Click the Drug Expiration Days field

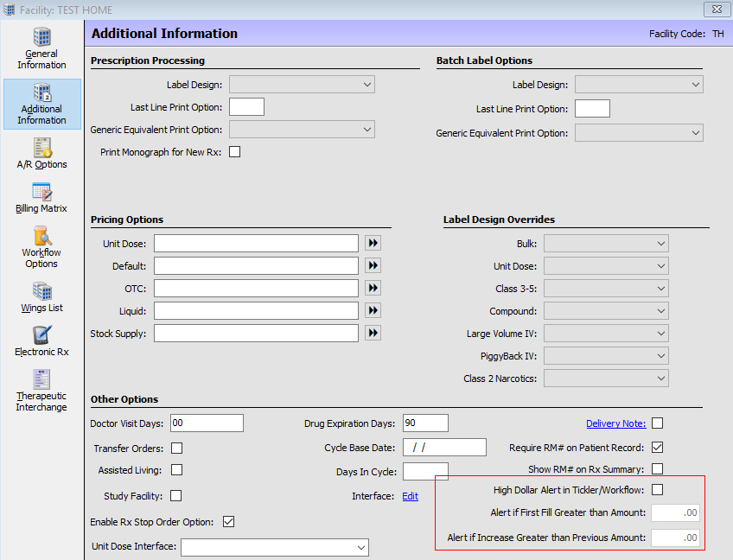[x=425, y=423]
